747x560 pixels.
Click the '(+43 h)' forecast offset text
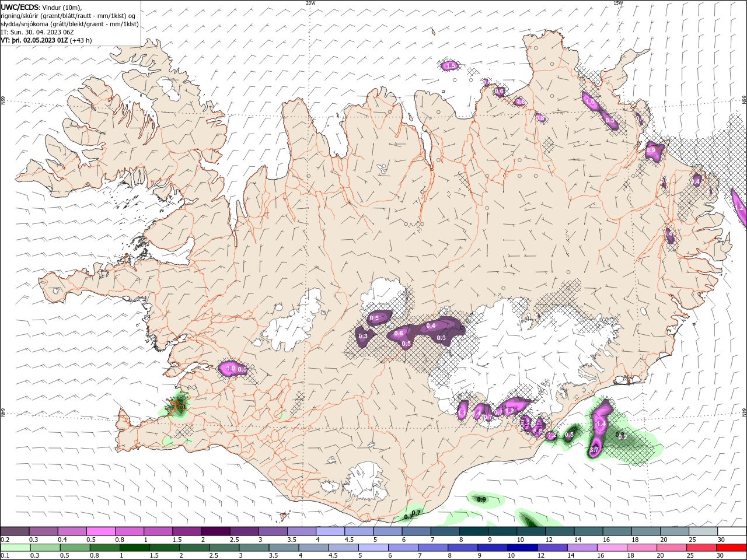click(81, 40)
